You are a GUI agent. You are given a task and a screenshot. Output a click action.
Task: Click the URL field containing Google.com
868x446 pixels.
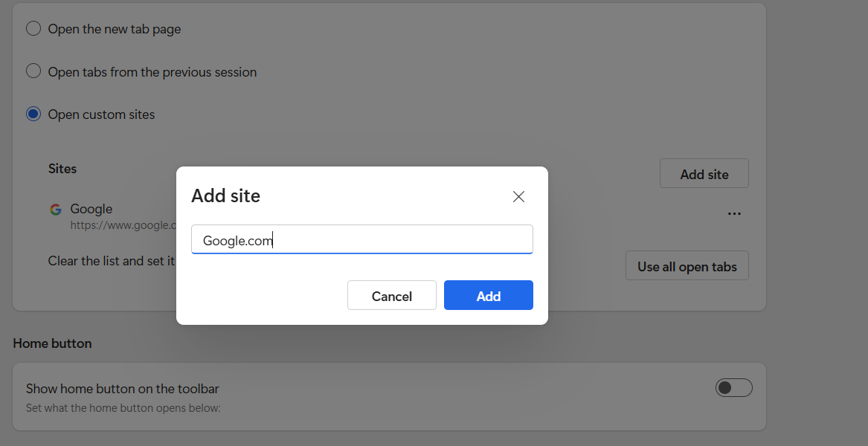pos(361,240)
